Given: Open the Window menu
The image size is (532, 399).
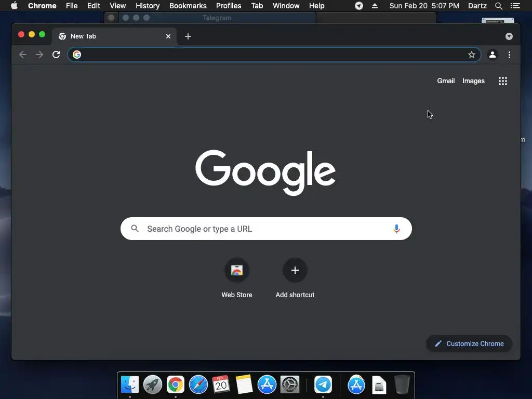Looking at the screenshot, I should (286, 6).
